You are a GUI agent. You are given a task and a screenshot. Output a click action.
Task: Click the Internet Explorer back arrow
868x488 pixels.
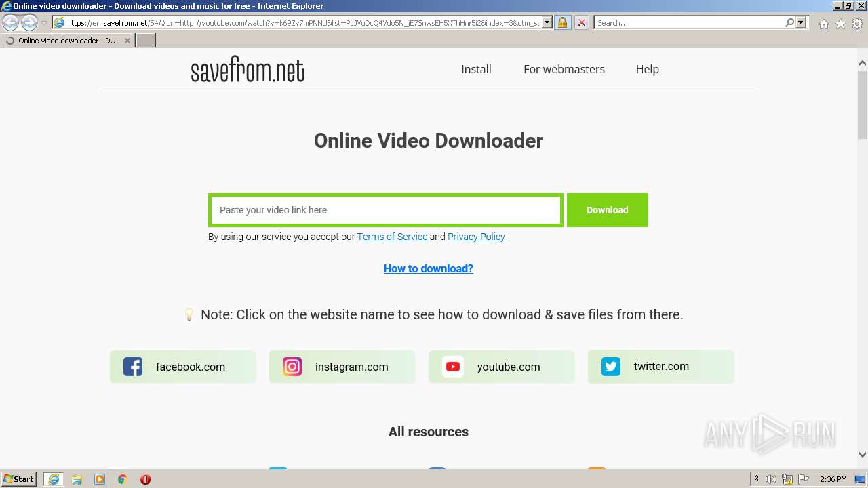click(11, 22)
